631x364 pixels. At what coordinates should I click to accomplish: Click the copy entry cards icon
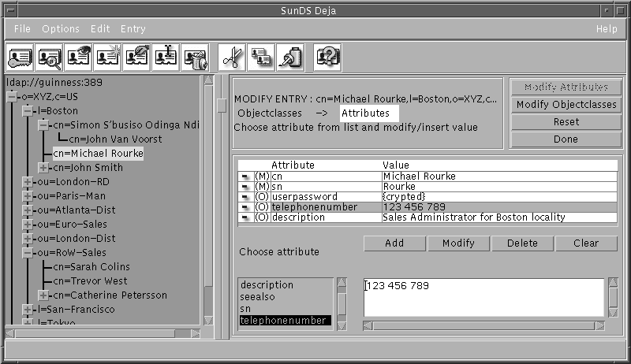coord(261,58)
